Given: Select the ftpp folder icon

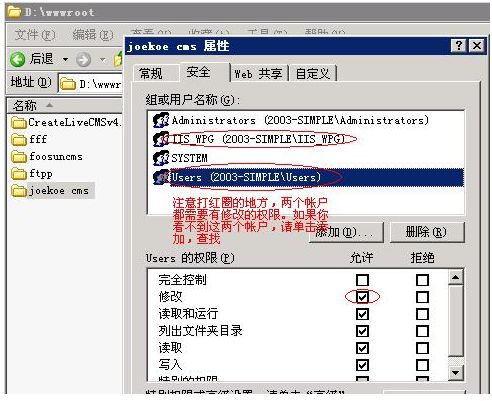Looking at the screenshot, I should (x=19, y=174).
